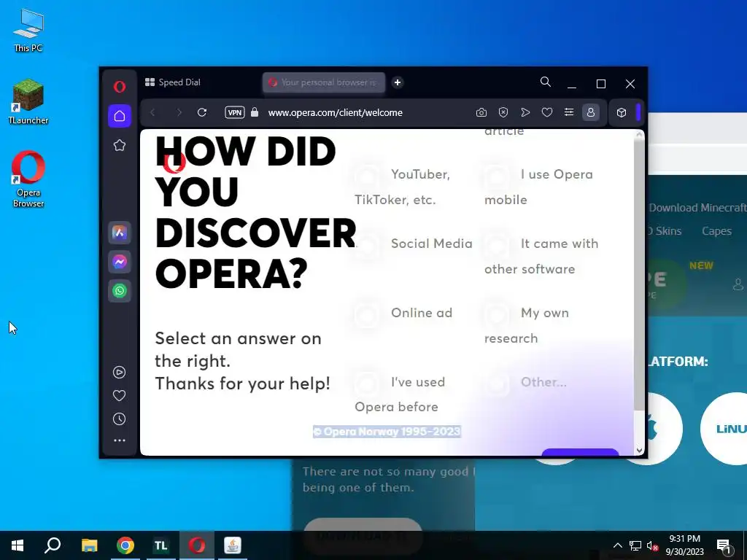Click the scrollbar down arrow

[639, 450]
